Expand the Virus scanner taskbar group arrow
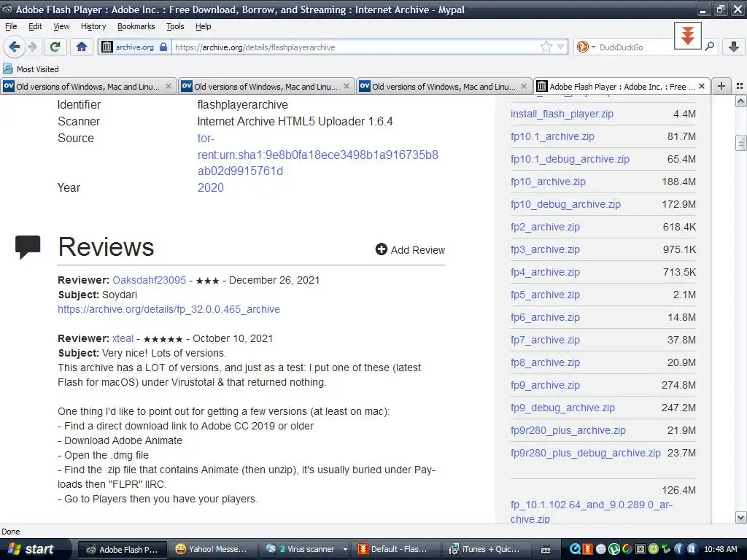This screenshot has height=560, width=747. coord(345,549)
